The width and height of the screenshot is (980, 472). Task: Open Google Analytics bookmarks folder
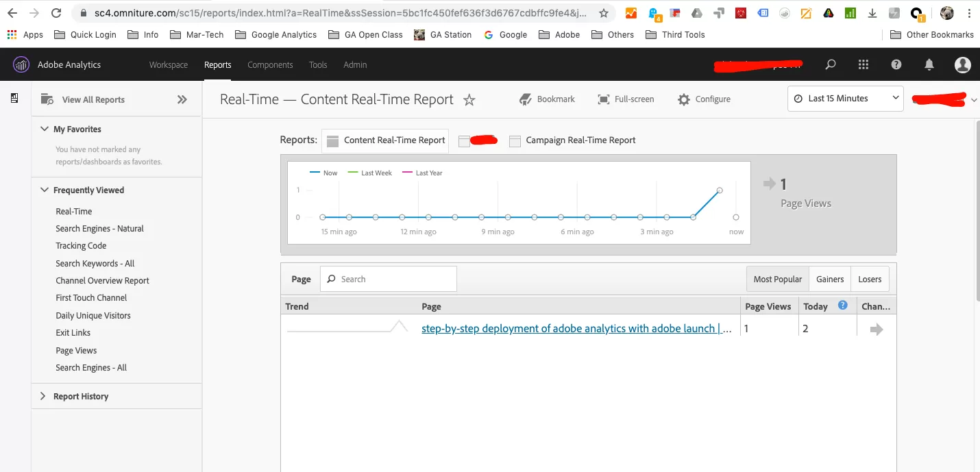[x=275, y=34]
